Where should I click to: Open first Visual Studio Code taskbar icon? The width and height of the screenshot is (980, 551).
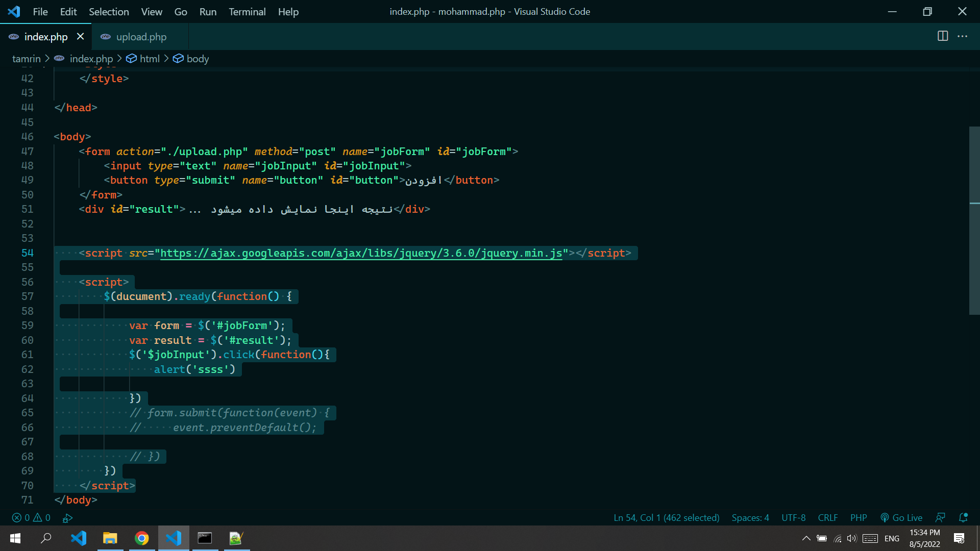tap(79, 538)
